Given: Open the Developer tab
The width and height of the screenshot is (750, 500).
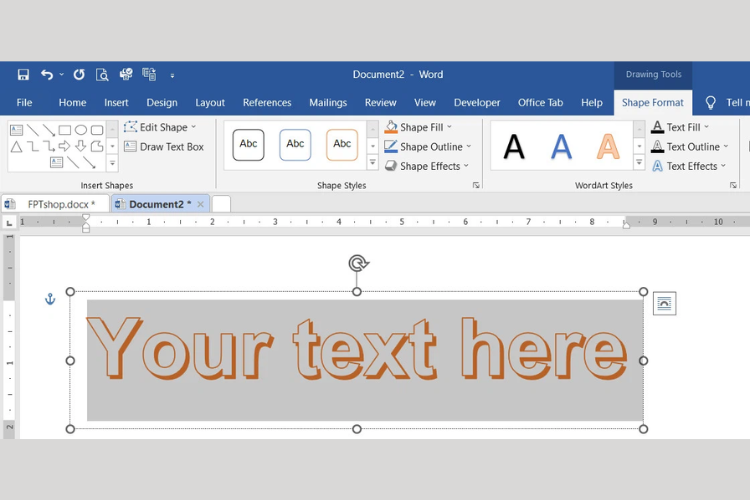Looking at the screenshot, I should point(477,102).
